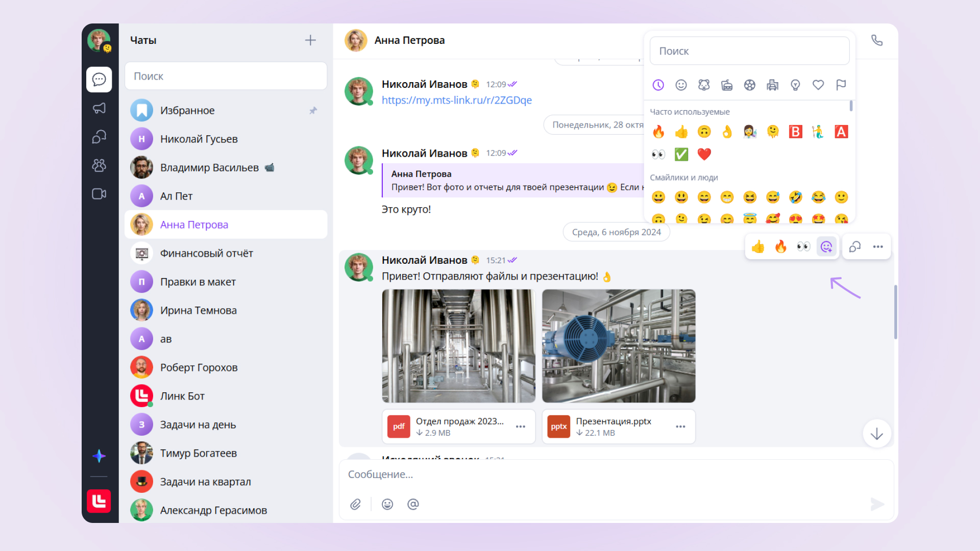Screen dimensions: 980x551
Task: Send the message with arrow icon
Action: (x=877, y=504)
